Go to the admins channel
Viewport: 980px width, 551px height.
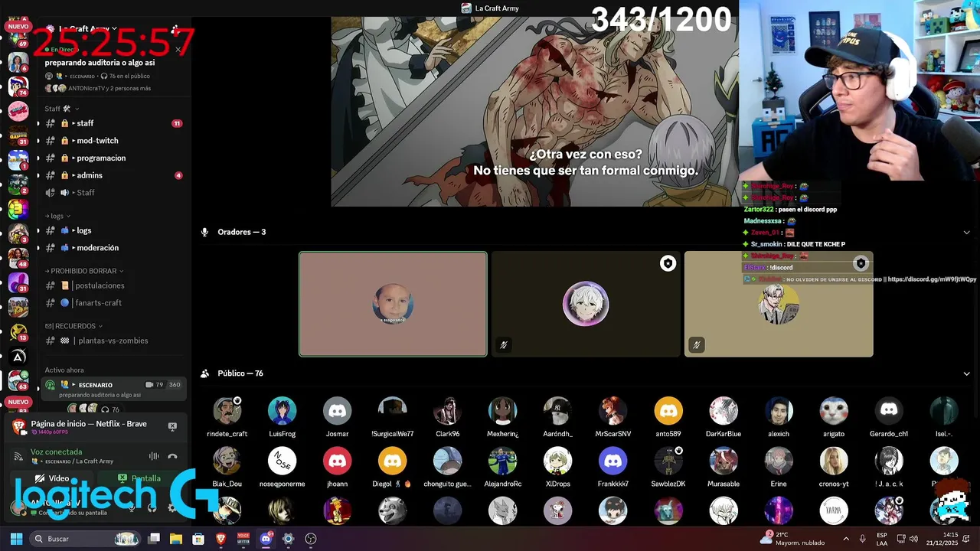[113, 175]
